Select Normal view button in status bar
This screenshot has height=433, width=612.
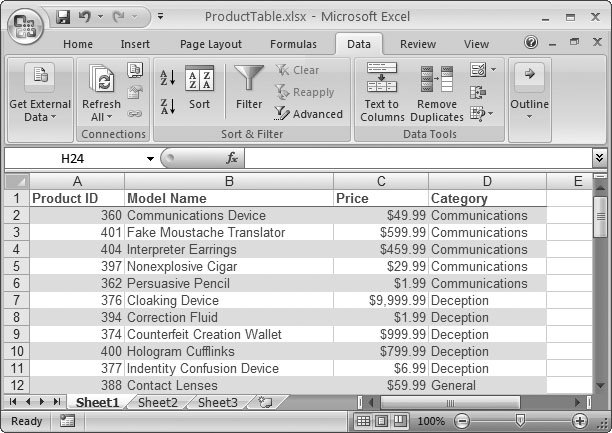[x=365, y=421]
